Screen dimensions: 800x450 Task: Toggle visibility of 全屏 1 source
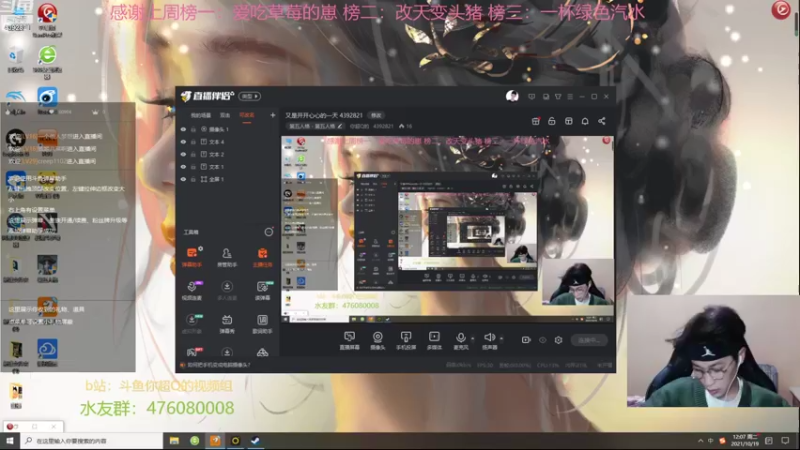pos(183,179)
